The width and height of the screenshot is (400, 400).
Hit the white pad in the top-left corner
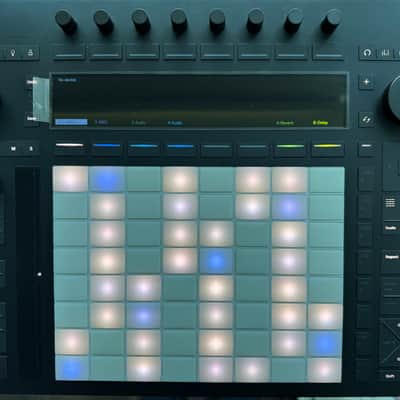(x=70, y=179)
